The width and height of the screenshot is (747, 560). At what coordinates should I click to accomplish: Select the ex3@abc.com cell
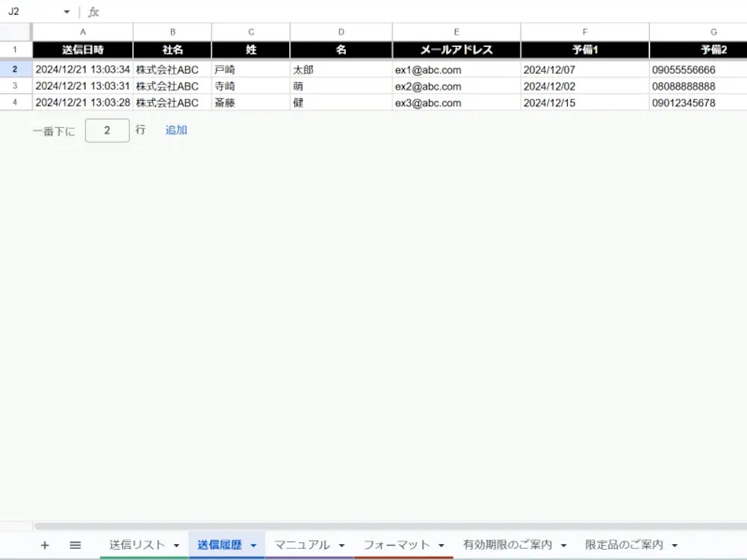pyautogui.click(x=456, y=102)
